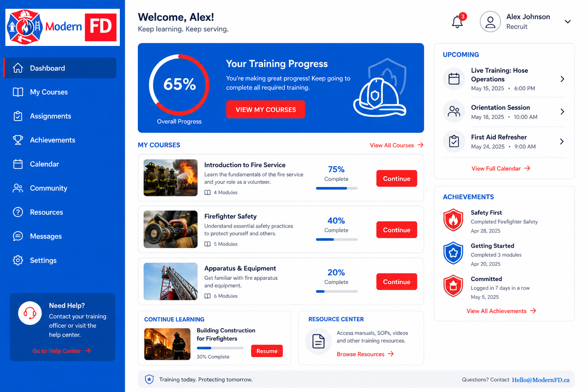Viewport: 588px width, 392px height.
Task: Go to Dashboard in sidebar
Action: [60, 68]
